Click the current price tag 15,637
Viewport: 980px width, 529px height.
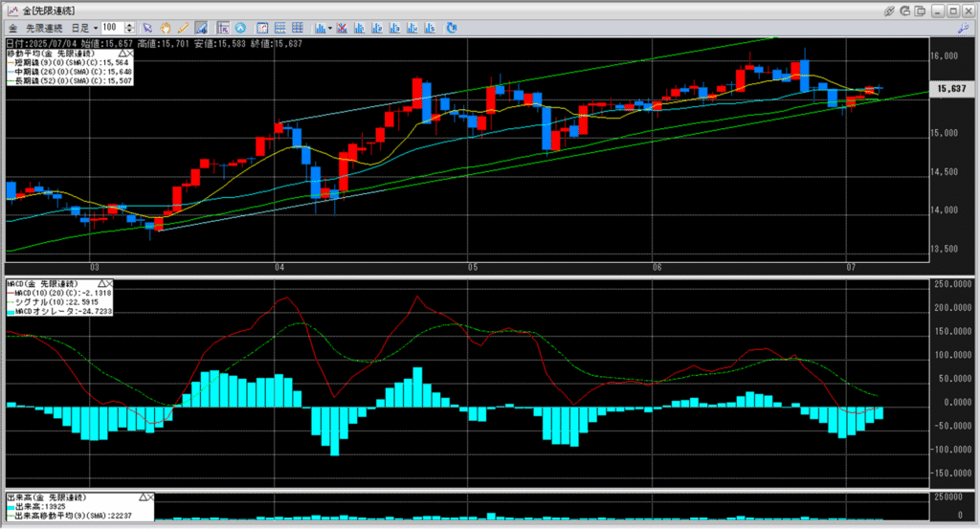pos(952,89)
